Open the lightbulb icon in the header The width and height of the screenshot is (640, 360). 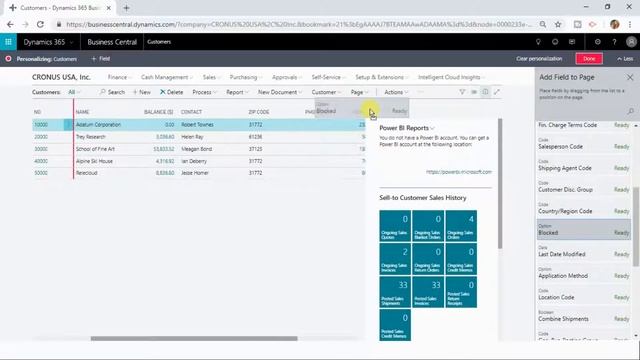click(538, 42)
